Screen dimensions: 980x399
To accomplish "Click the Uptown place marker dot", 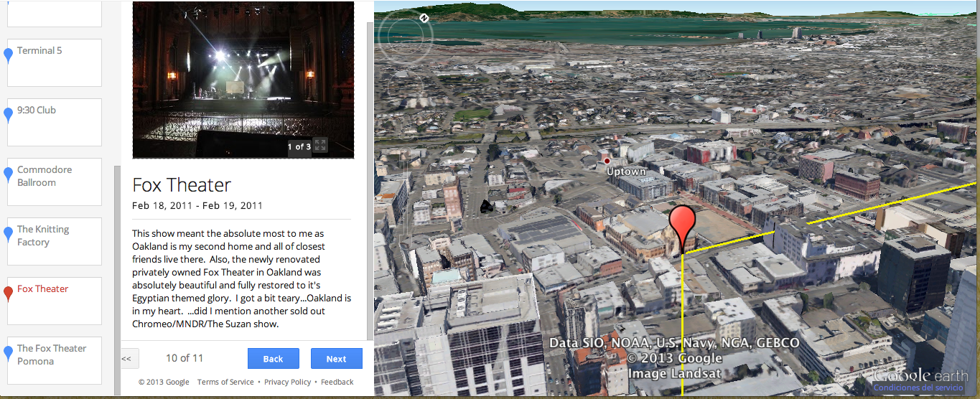I will (x=607, y=161).
